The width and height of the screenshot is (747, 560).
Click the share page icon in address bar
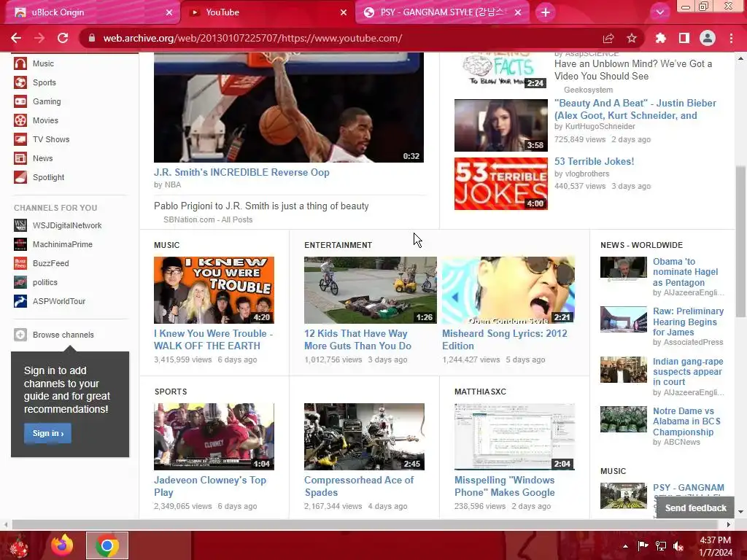pyautogui.click(x=608, y=38)
